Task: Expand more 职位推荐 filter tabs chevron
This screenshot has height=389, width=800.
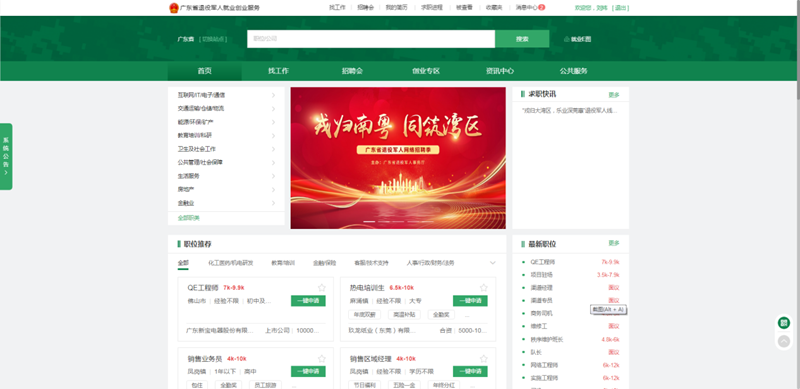Action: tap(492, 263)
